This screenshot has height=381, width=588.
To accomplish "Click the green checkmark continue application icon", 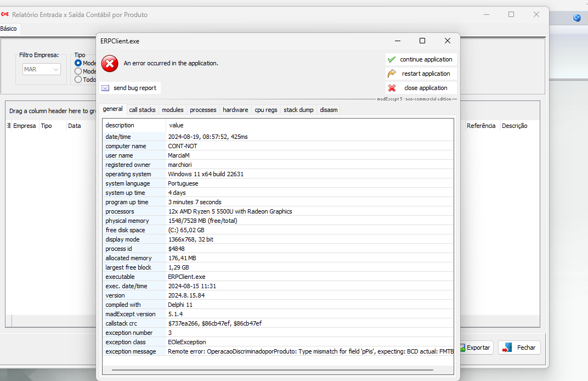I will 391,59.
